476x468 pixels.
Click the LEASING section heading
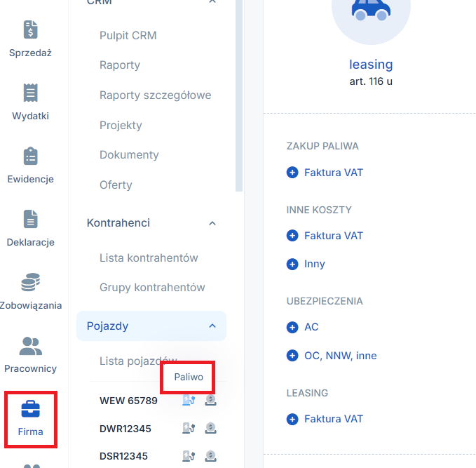(307, 393)
